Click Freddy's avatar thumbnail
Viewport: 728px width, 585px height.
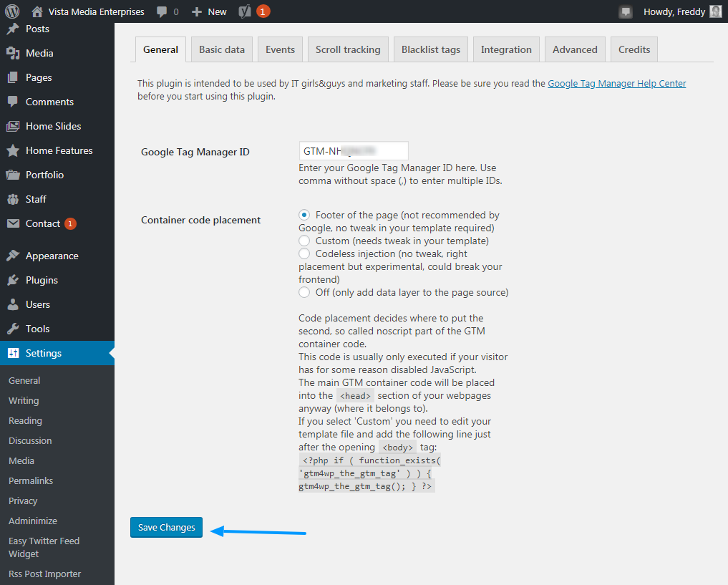tap(716, 11)
